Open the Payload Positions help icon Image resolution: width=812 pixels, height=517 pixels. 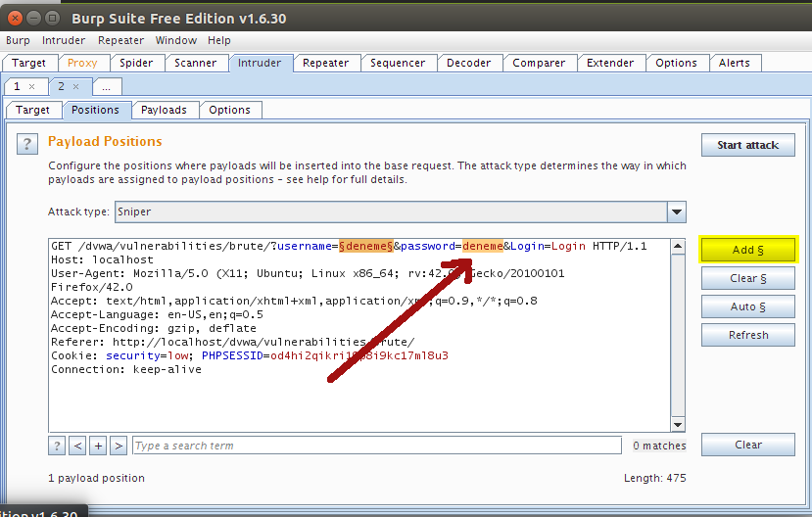(27, 144)
